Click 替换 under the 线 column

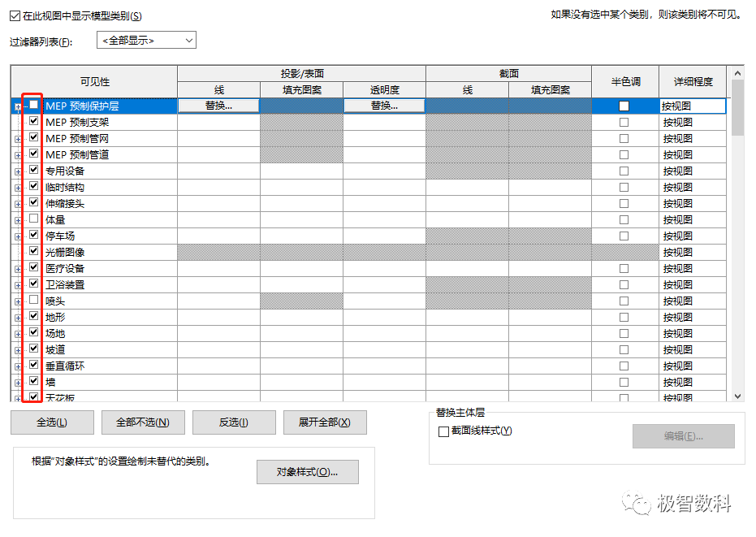(x=220, y=105)
